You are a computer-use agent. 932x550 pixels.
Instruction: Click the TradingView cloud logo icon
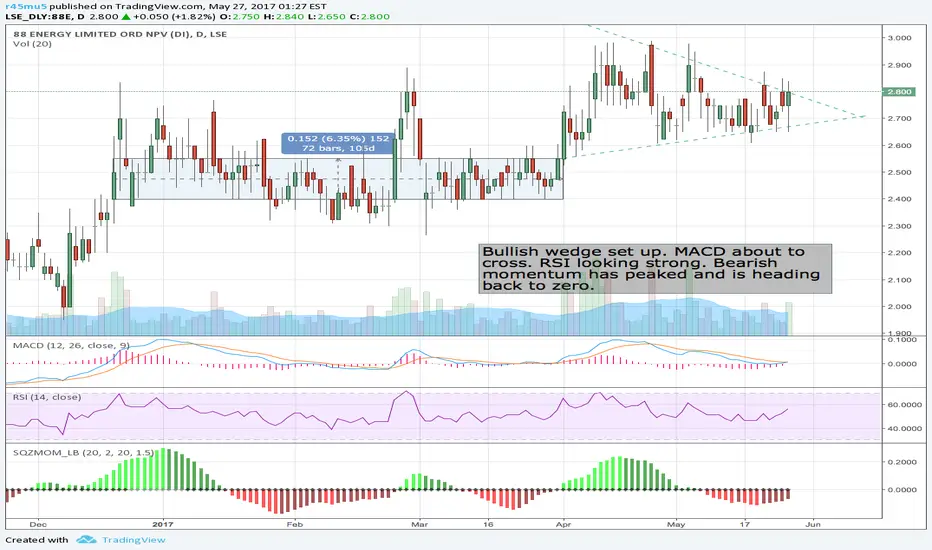click(86, 540)
